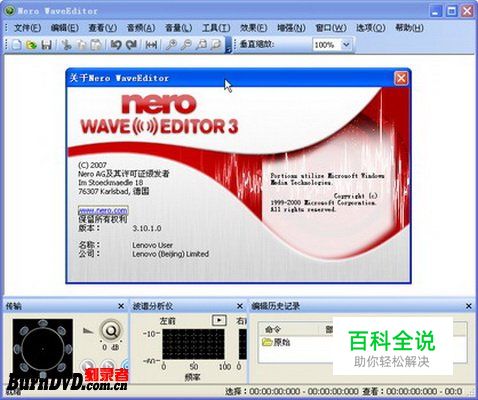Click the Paste clipboard icon
Viewport: 478px width, 400px height.
pos(96,45)
